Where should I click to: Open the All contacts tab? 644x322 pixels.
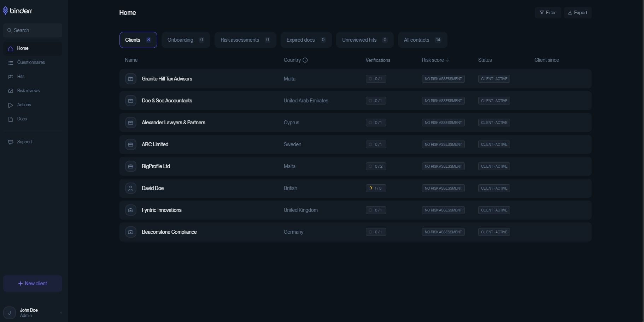(423, 40)
